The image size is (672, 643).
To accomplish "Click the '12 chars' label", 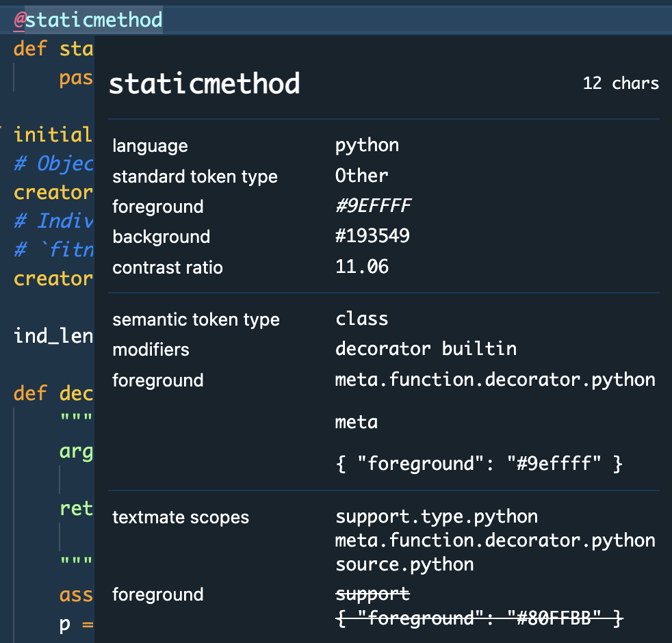I will [621, 83].
